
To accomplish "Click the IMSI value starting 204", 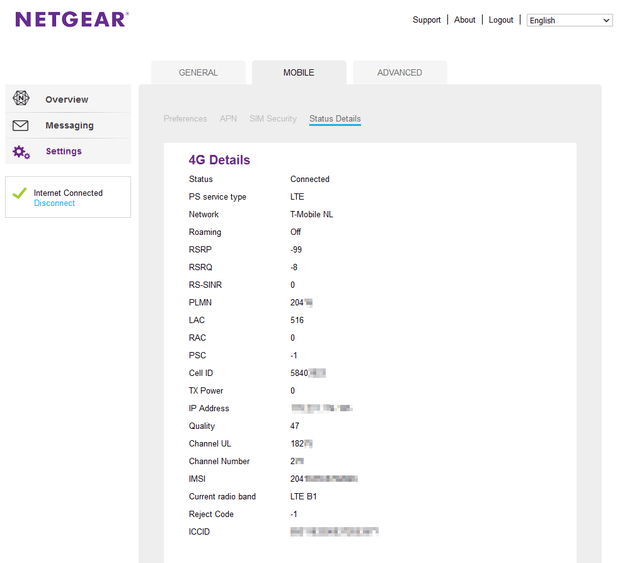I will (x=324, y=479).
